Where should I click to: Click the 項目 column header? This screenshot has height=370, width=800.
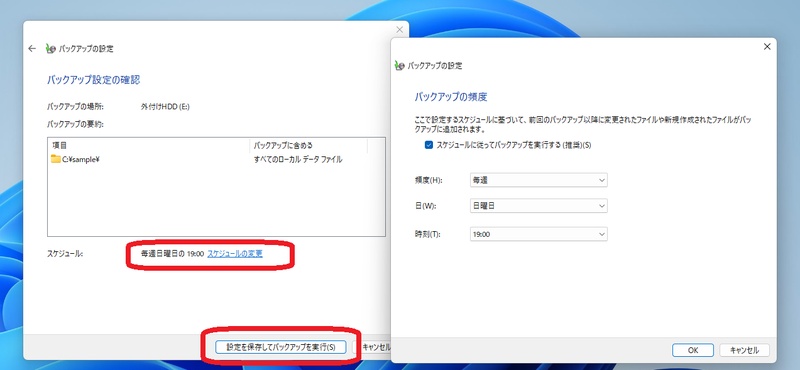148,145
